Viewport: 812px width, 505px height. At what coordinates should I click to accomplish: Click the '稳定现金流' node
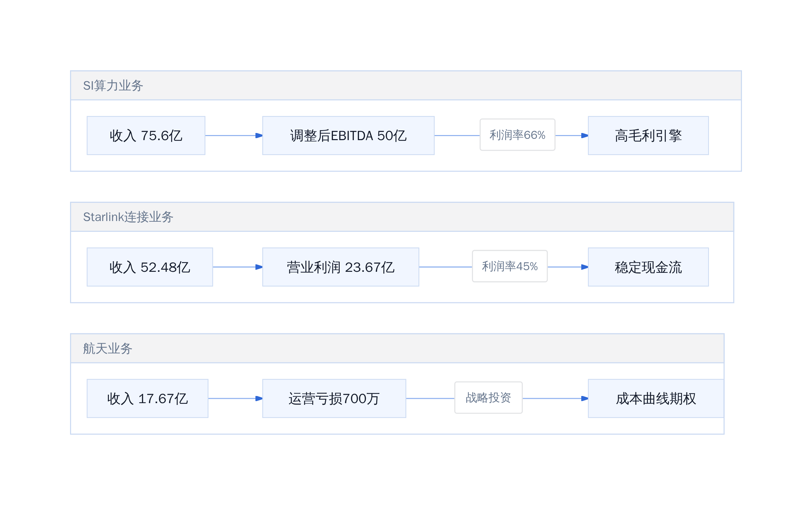pyautogui.click(x=648, y=267)
